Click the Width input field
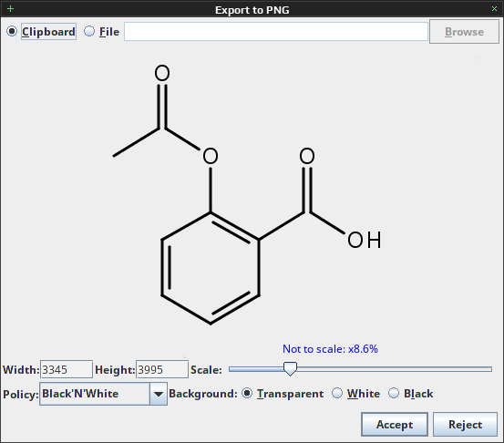The image size is (504, 443). tap(67, 369)
